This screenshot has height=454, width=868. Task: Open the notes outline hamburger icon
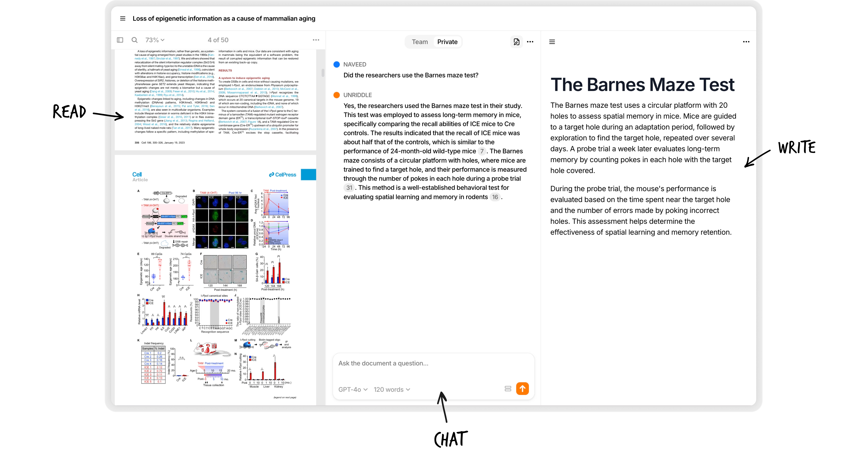pyautogui.click(x=552, y=42)
